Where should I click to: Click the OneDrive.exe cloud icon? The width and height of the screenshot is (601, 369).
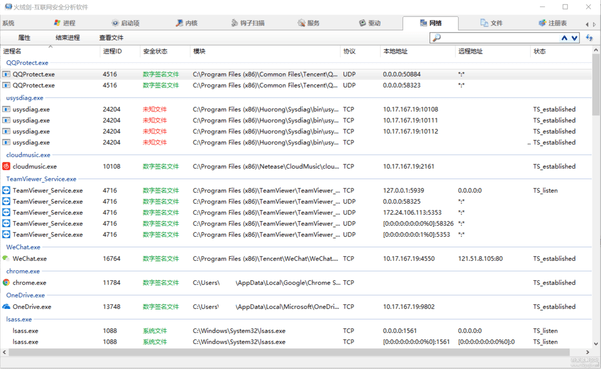coord(6,307)
